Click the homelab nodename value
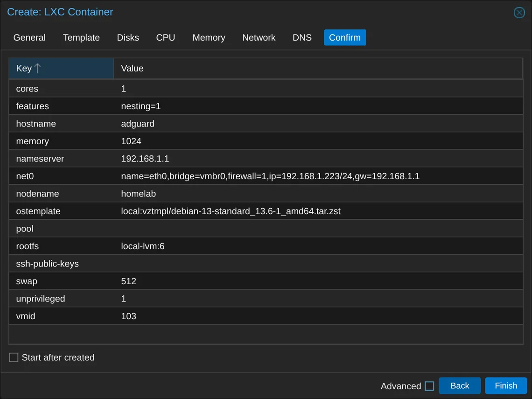The width and height of the screenshot is (532, 399). pyautogui.click(x=139, y=194)
